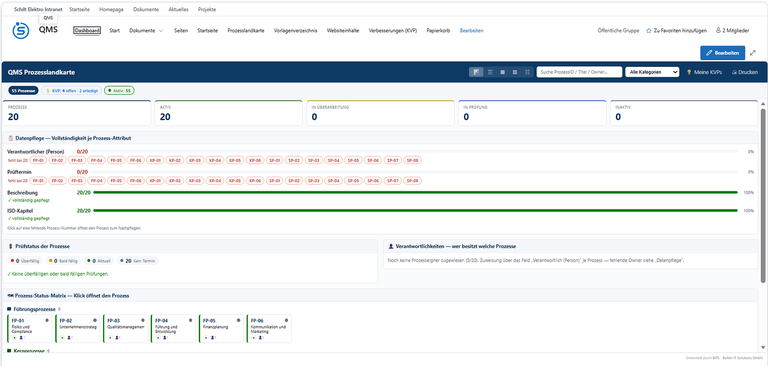Viewport: 768px width, 366px height.
Task: Click the Datenpflege clipboard section icon
Action: click(11, 138)
